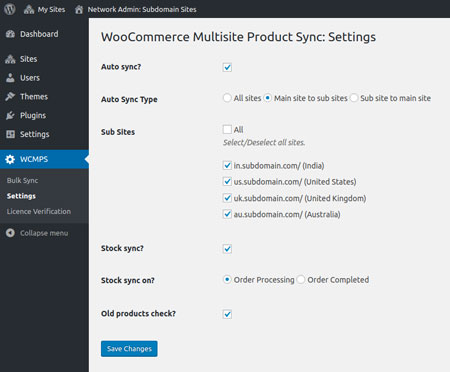Screen dimensions: 450x372
Task: Click the WCMPS gear icon
Action: tap(10, 159)
